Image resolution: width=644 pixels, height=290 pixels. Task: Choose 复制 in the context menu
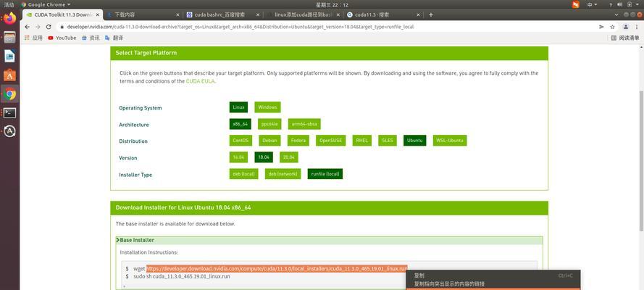[493, 275]
